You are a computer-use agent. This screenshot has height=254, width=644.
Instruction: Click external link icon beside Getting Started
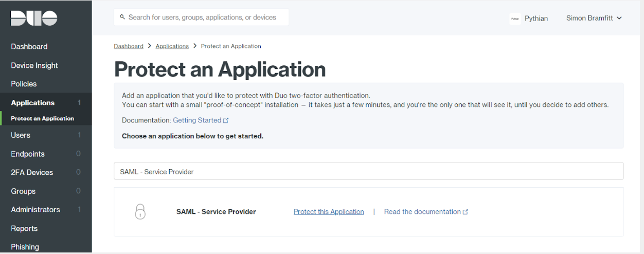click(x=226, y=120)
